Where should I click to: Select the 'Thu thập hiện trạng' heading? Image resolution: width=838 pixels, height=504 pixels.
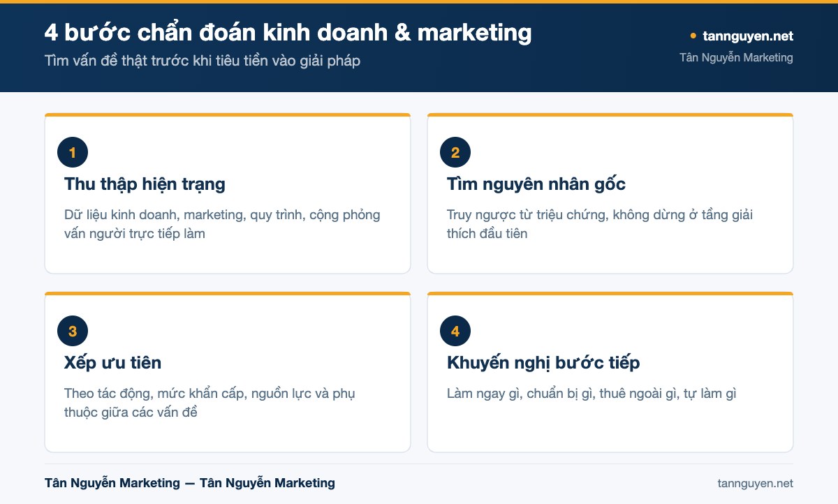145,184
